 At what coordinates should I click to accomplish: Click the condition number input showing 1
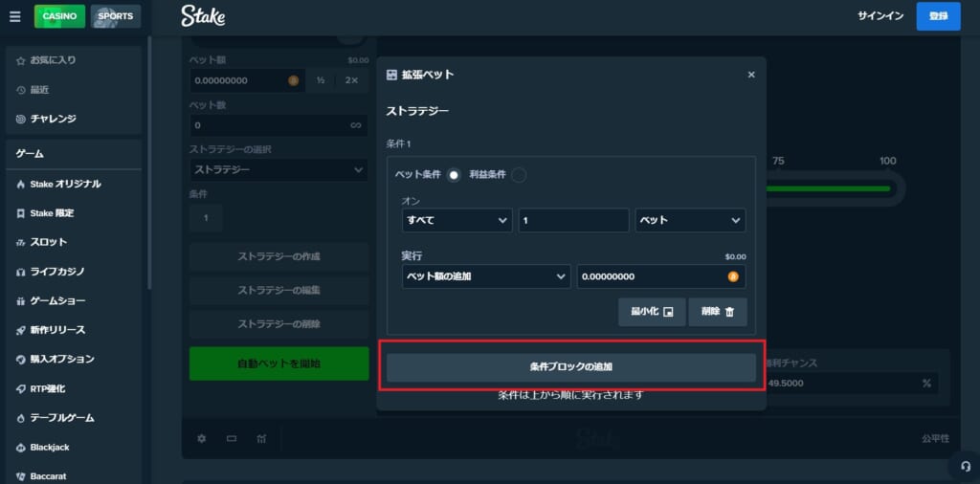(573, 220)
